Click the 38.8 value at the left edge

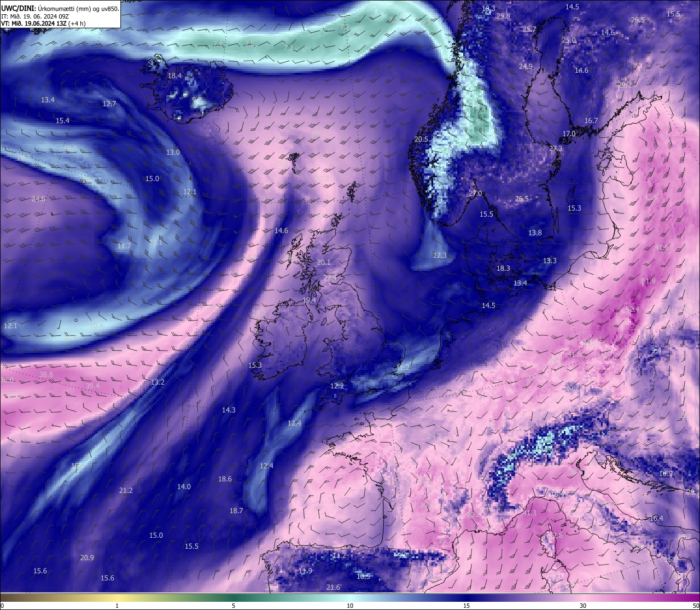coord(46,374)
